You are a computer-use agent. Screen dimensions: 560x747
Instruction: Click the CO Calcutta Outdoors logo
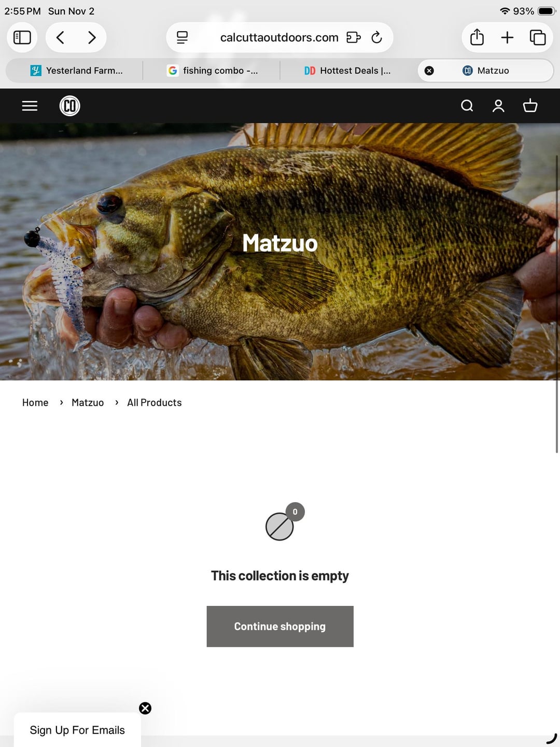pyautogui.click(x=70, y=106)
